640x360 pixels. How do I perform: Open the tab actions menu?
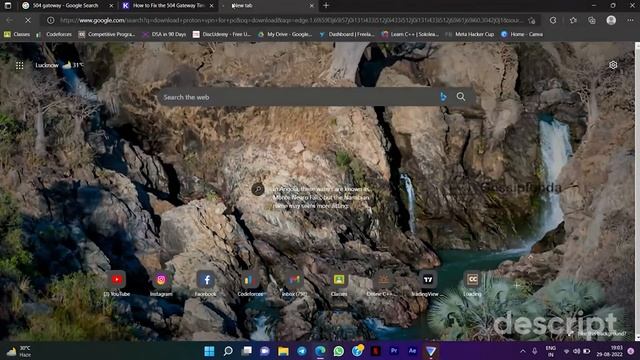[7, 6]
